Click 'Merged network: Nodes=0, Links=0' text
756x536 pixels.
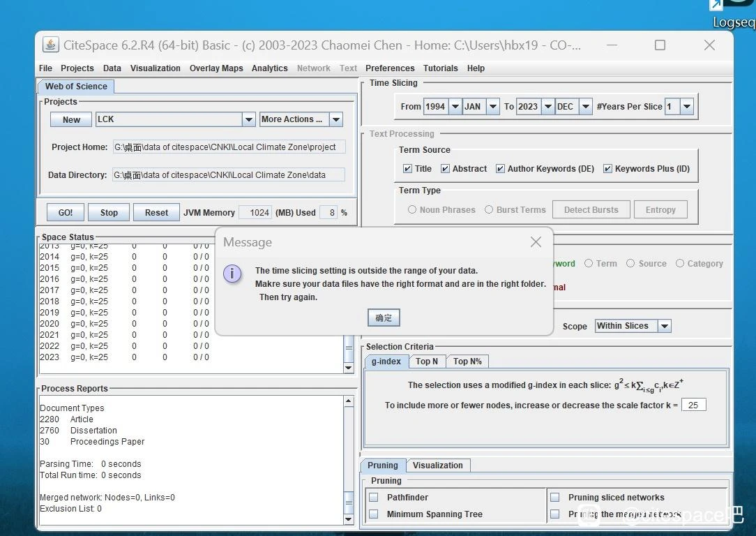click(x=107, y=498)
